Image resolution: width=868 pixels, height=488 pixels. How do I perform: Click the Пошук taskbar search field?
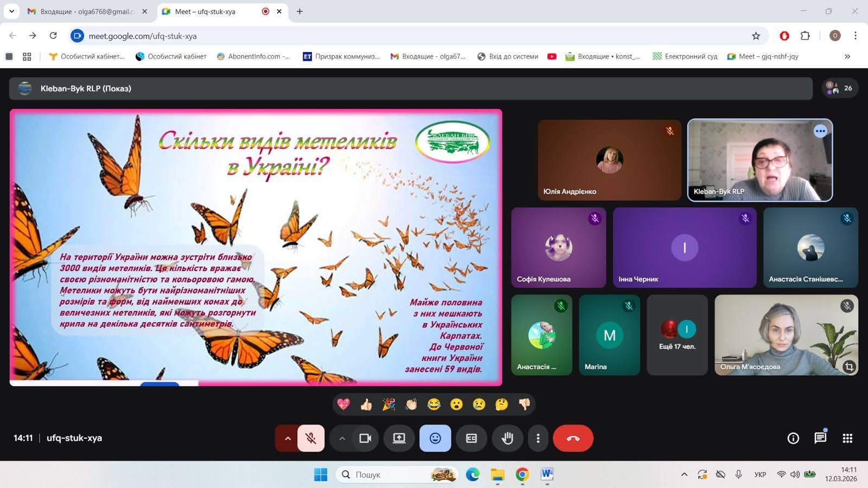397,474
